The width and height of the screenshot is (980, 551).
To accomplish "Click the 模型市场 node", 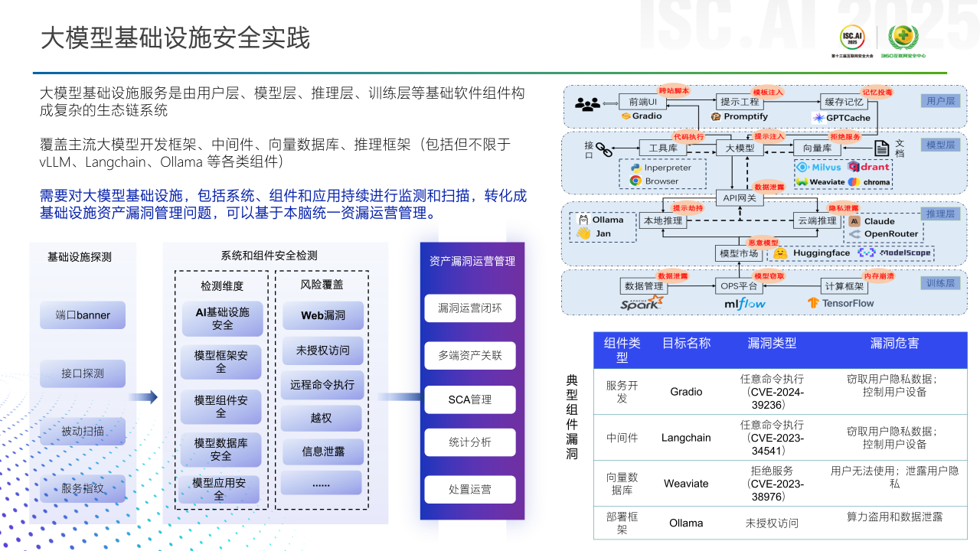I will coord(739,253).
